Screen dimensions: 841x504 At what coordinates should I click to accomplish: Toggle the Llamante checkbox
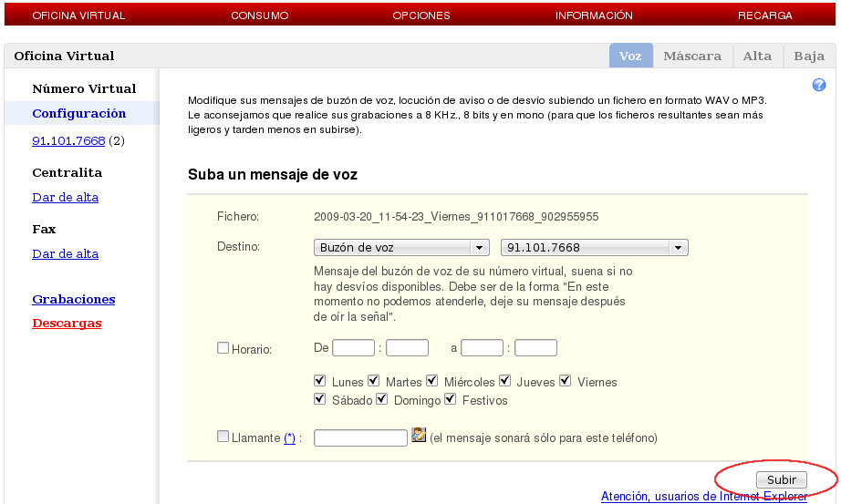(223, 437)
